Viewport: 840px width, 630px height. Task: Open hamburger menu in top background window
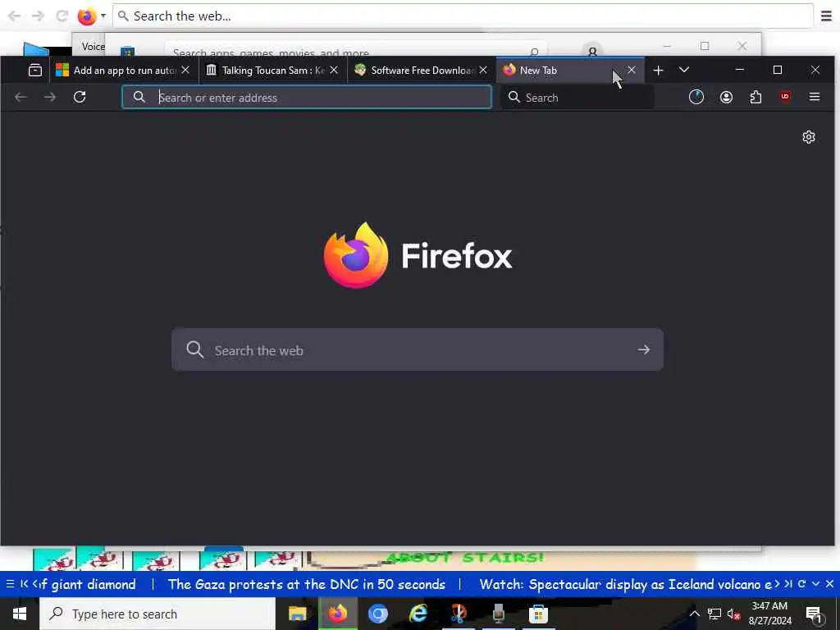point(827,16)
